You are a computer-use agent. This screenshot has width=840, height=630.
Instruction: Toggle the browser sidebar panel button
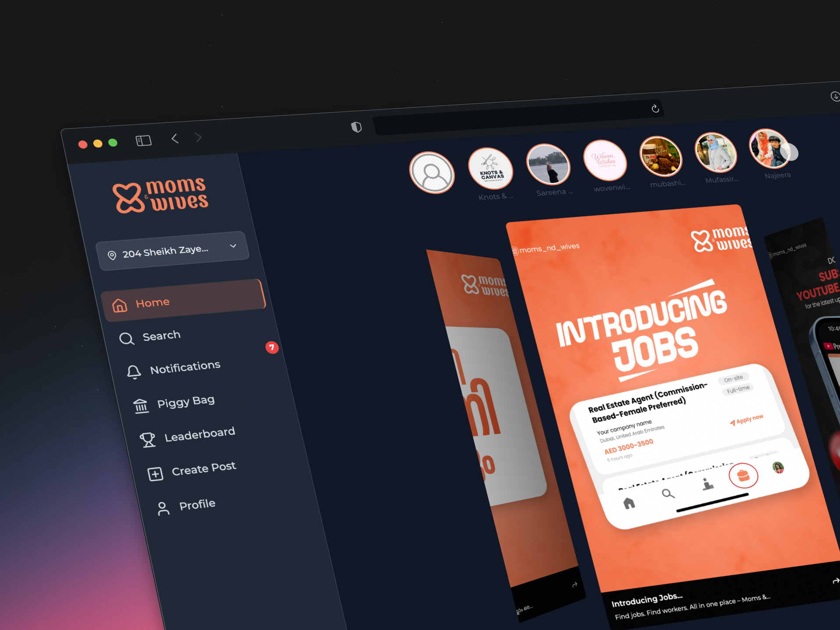coord(143,140)
